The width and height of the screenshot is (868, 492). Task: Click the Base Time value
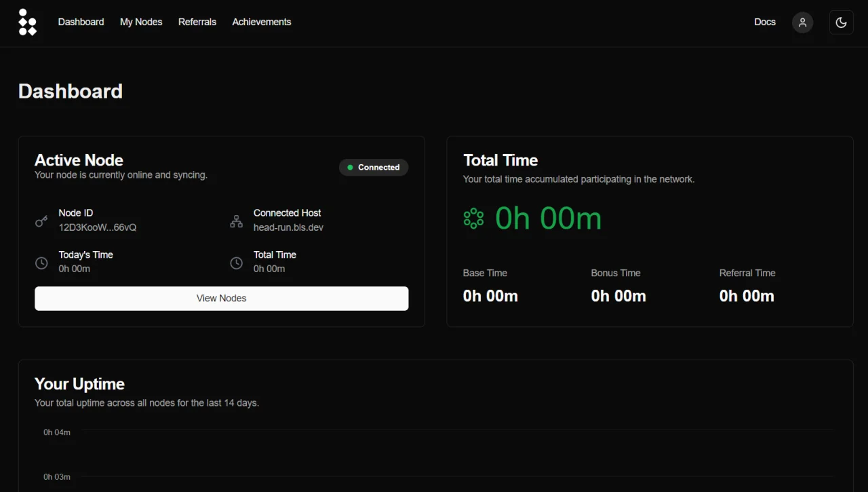(x=490, y=296)
